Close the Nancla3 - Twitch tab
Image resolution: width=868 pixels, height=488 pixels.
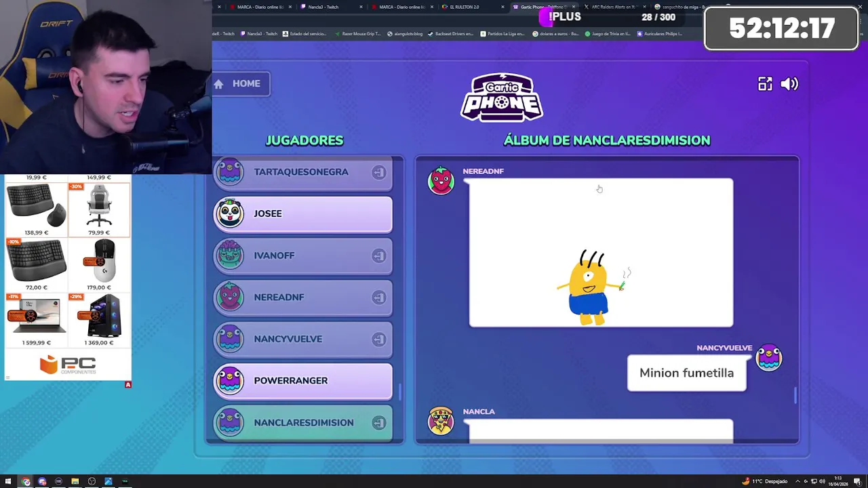pos(361,7)
